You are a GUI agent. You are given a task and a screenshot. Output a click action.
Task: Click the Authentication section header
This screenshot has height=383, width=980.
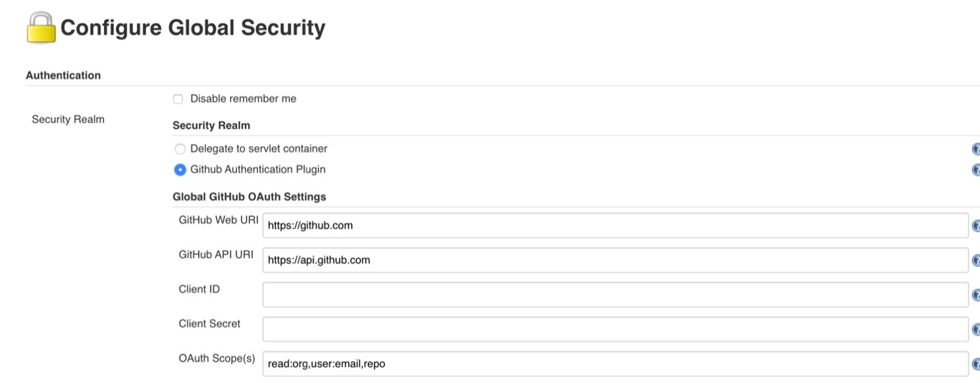coord(63,75)
